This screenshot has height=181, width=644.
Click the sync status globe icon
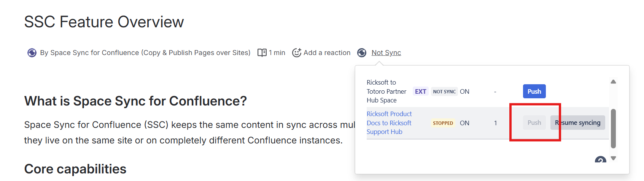[x=362, y=53]
